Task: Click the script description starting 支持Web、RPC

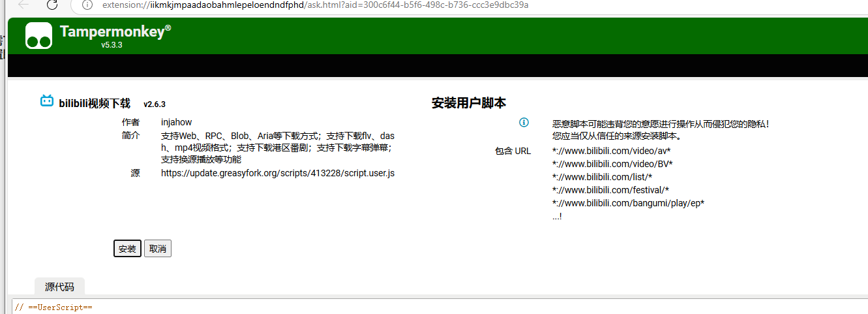Action: 278,148
